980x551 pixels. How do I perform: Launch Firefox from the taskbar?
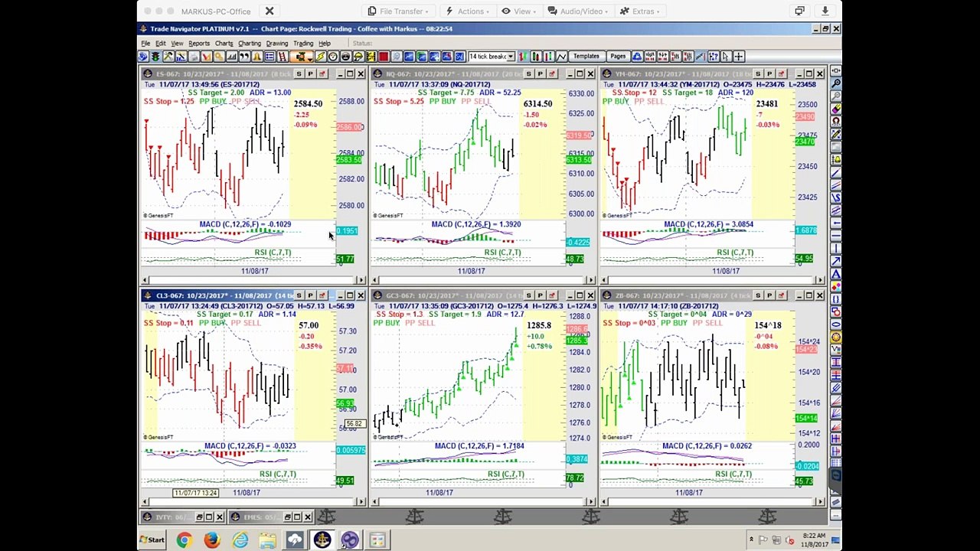(x=212, y=540)
